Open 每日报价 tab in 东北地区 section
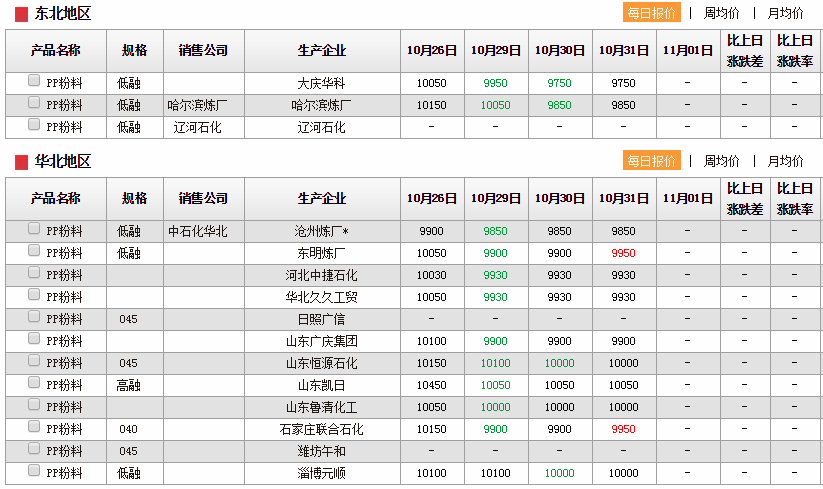Image resolution: width=823 pixels, height=489 pixels. click(x=651, y=13)
